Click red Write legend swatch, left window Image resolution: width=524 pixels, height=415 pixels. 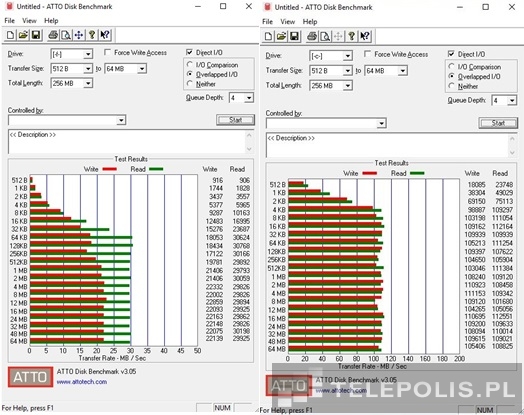[109, 169]
